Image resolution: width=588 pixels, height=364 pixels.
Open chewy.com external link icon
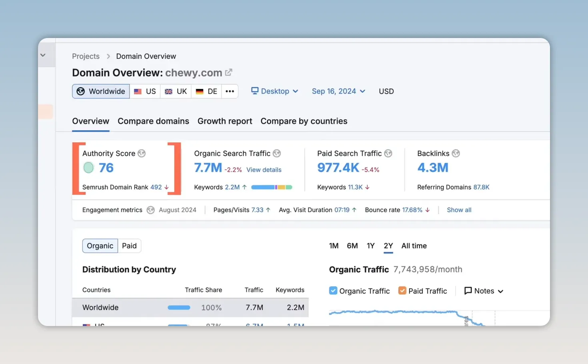tap(229, 72)
